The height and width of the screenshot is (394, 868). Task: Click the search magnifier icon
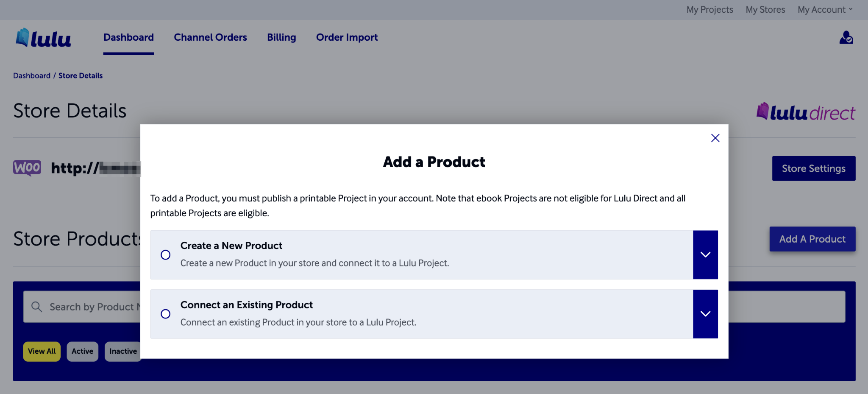pyautogui.click(x=37, y=307)
